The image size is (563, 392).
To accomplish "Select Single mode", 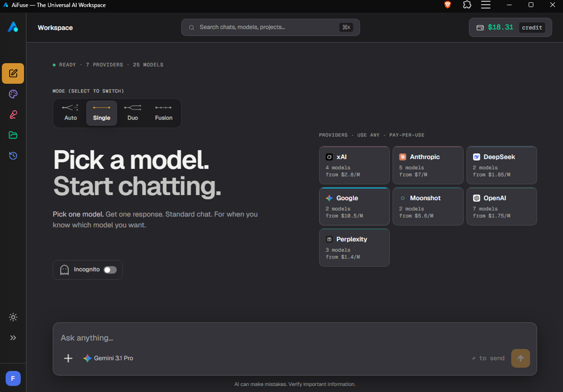I will point(101,113).
